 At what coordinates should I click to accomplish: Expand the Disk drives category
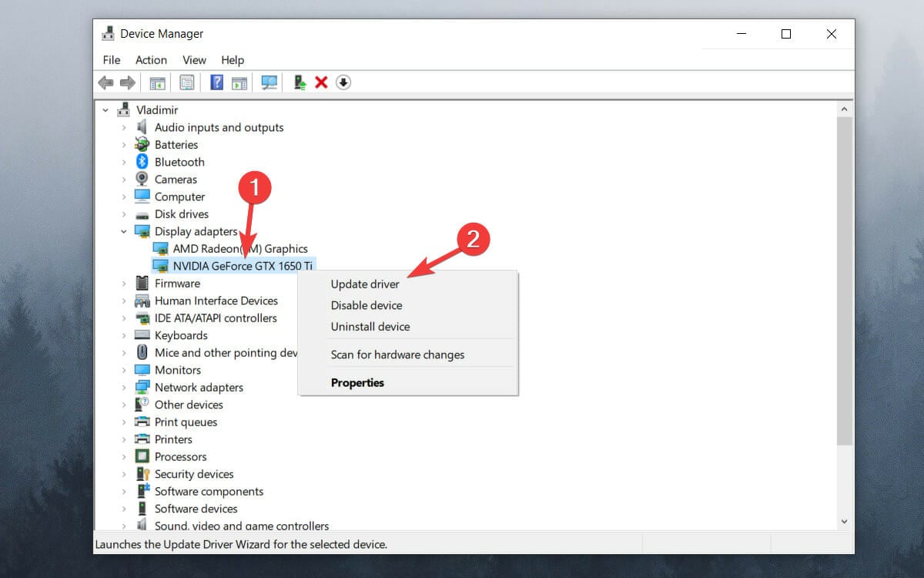coord(123,214)
